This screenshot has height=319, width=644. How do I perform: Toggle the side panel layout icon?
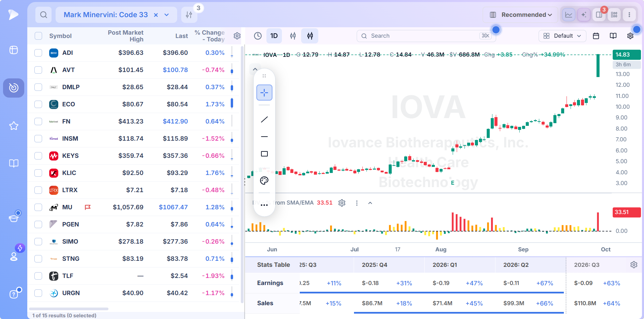(x=599, y=15)
